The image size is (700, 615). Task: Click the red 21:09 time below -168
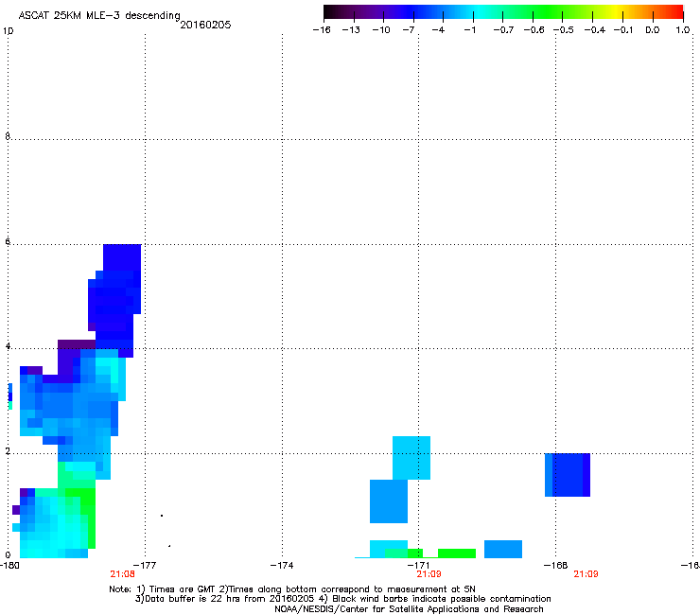point(586,574)
